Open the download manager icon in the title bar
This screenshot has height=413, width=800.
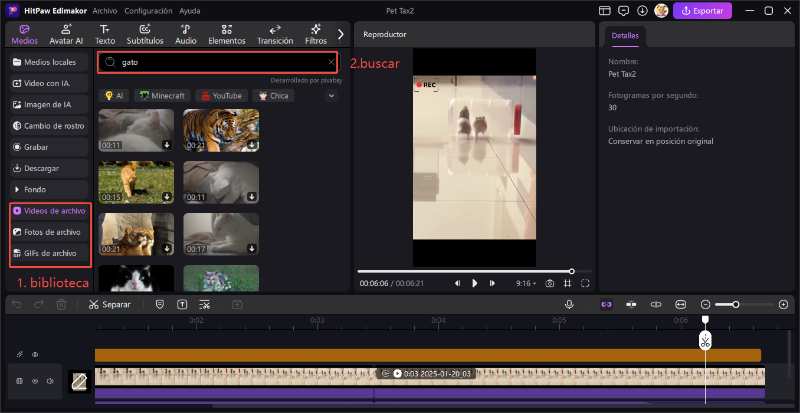click(642, 11)
